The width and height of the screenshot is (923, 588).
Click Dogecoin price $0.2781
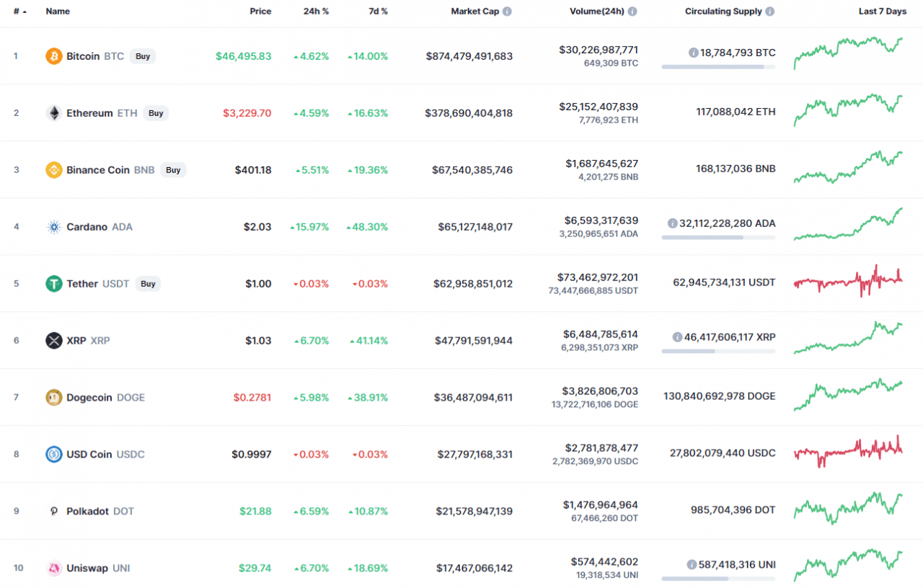tap(252, 397)
